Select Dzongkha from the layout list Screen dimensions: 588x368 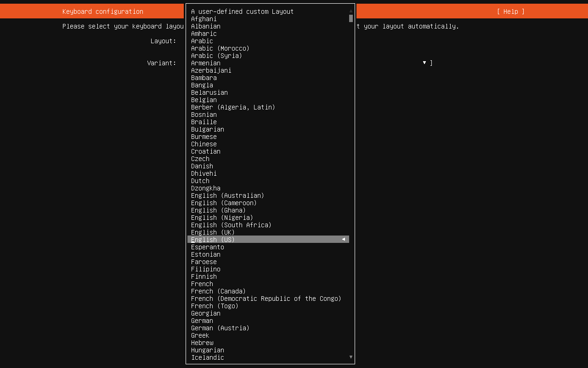(x=205, y=188)
